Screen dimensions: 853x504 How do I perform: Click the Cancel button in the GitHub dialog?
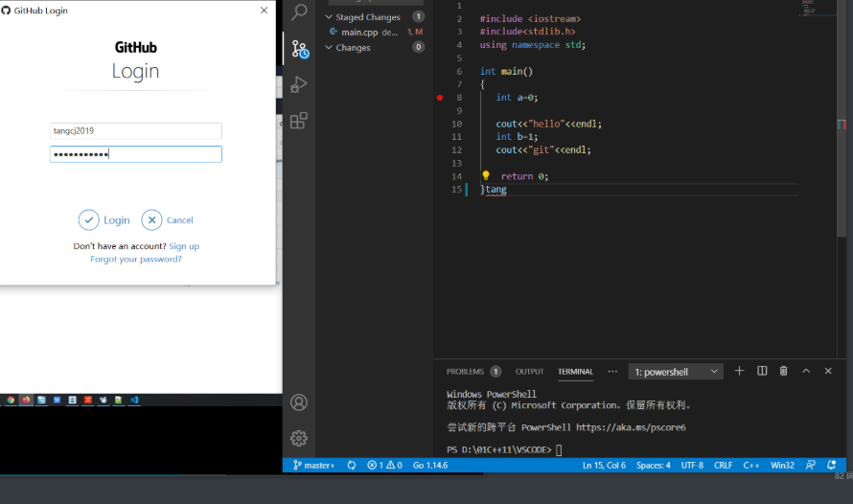(x=167, y=220)
